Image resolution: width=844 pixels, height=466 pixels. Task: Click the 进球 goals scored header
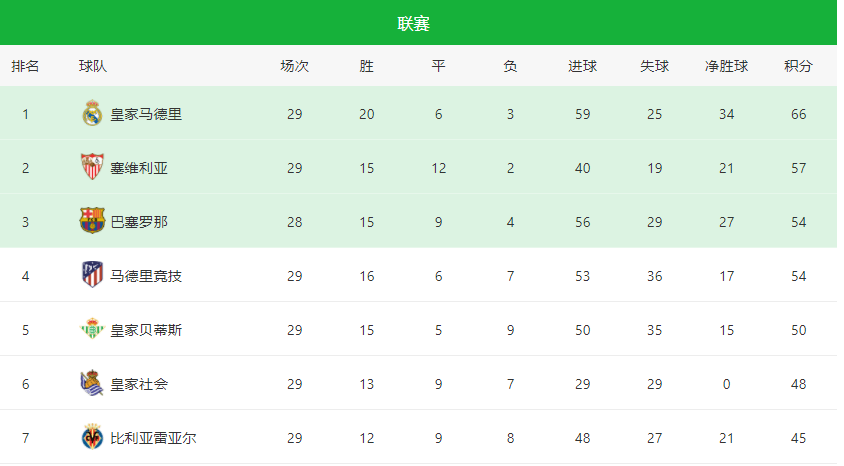pos(582,66)
